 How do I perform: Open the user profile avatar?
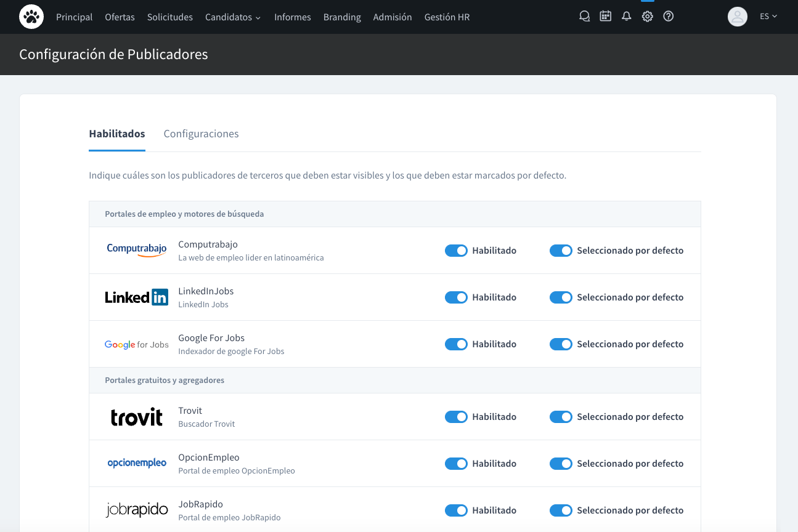click(x=737, y=17)
